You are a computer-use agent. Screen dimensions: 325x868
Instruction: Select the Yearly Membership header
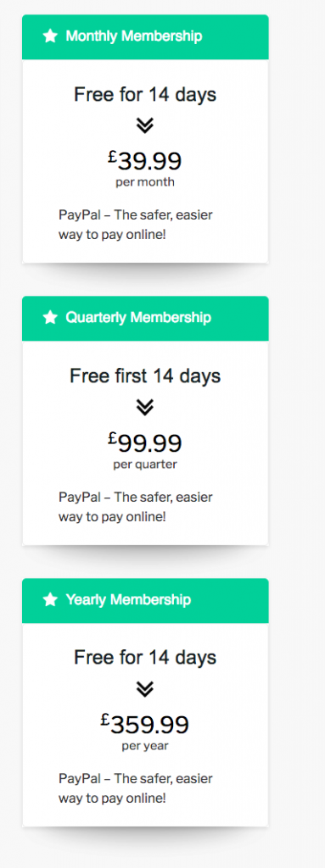click(145, 601)
